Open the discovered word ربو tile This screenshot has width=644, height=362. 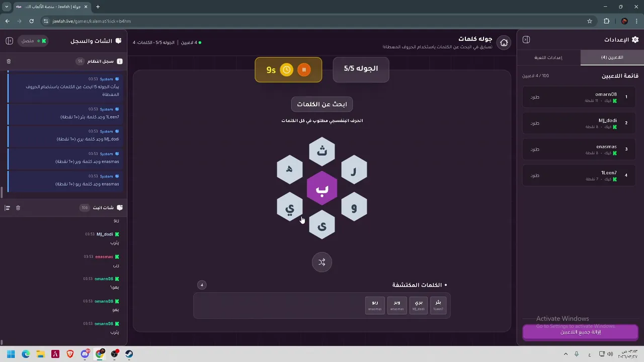(x=375, y=305)
